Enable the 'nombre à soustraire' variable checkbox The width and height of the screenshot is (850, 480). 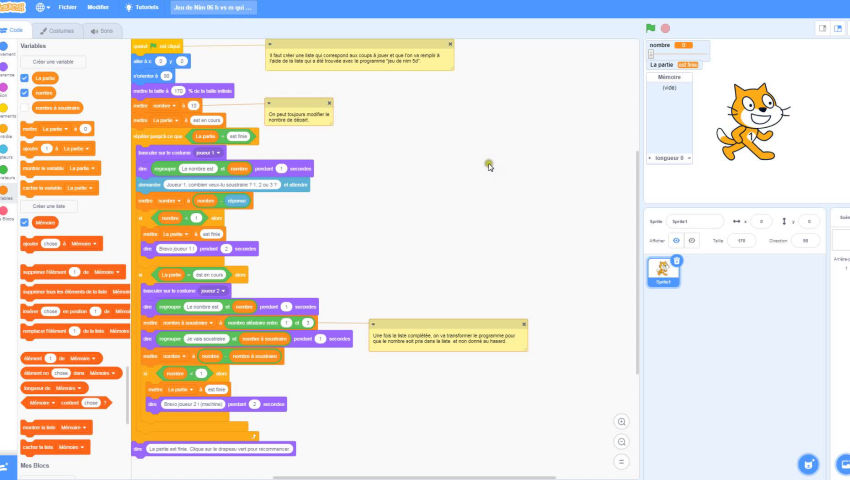[25, 107]
